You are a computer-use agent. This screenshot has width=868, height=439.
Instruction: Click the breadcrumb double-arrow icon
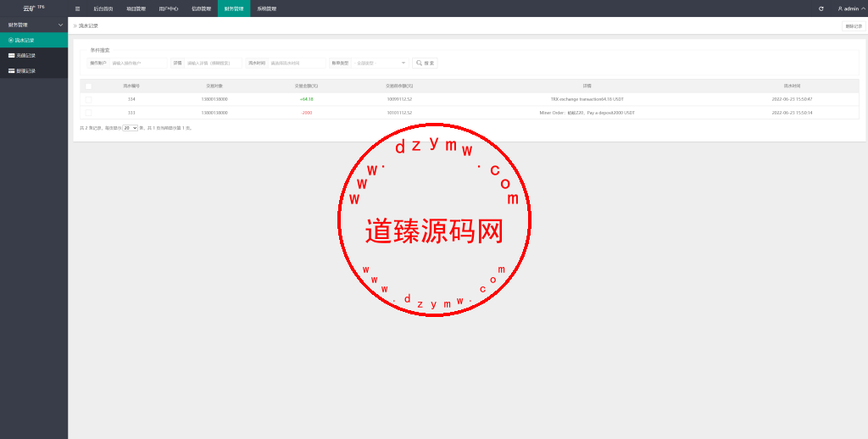pos(75,26)
